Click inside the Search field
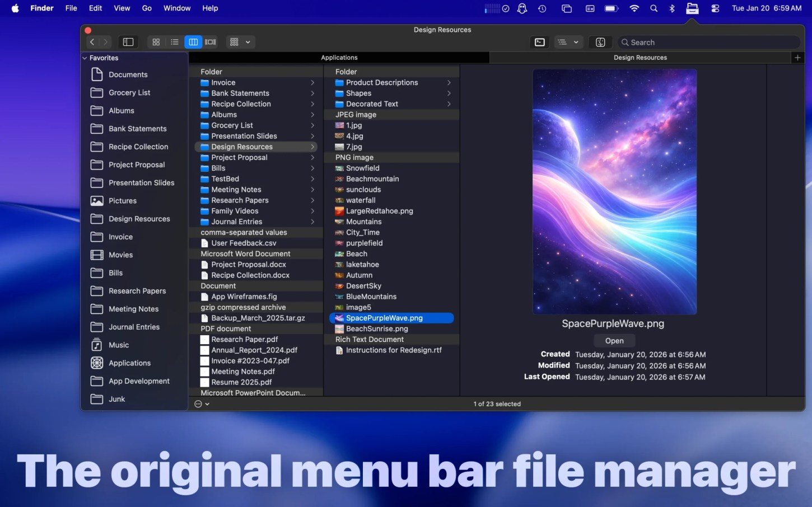This screenshot has width=812, height=507. [x=708, y=42]
